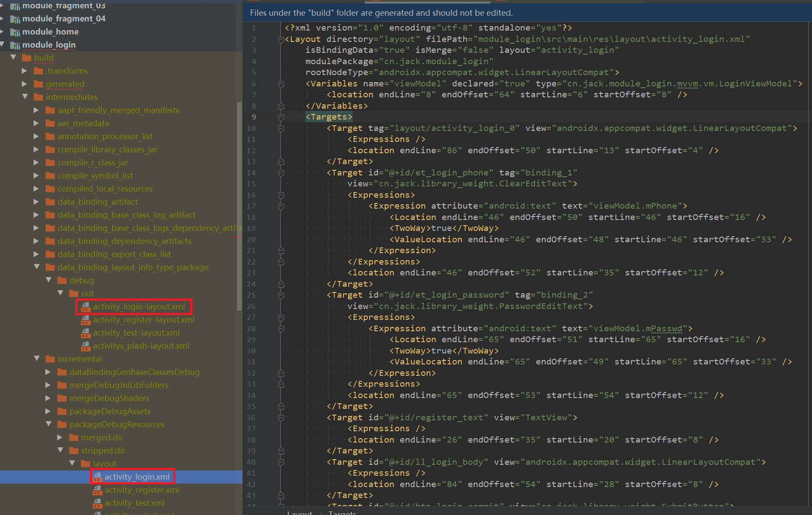
Task: Click the project tree vertical scrollbar
Action: [x=239, y=206]
